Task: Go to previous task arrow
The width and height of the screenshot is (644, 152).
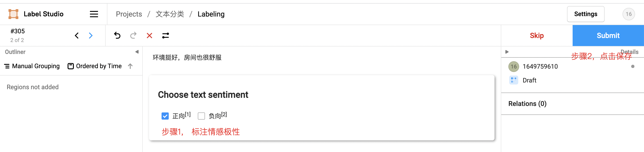Action: click(x=77, y=36)
